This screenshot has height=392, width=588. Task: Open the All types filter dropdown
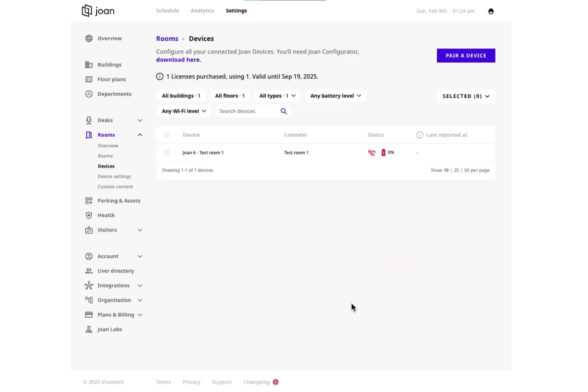tap(277, 96)
